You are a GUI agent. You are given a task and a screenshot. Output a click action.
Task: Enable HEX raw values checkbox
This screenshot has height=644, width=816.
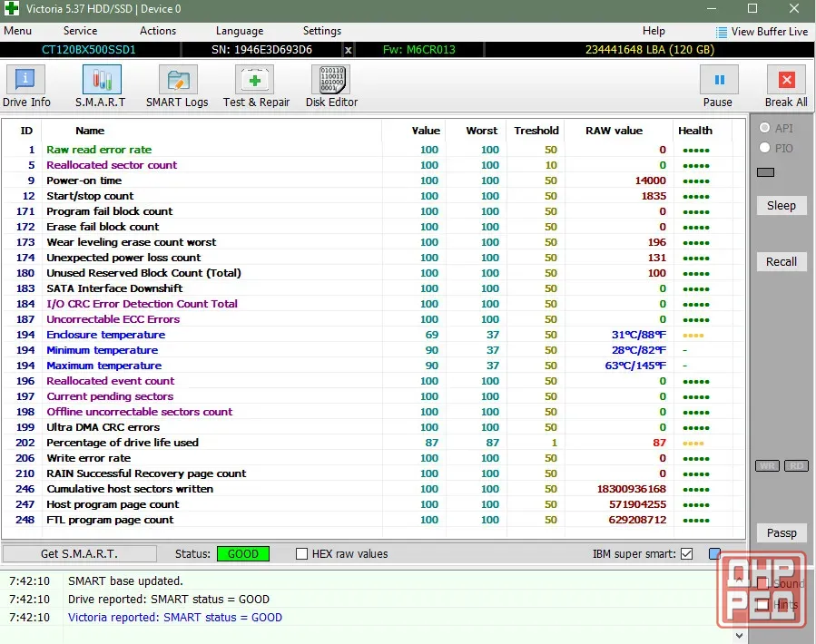(x=302, y=554)
